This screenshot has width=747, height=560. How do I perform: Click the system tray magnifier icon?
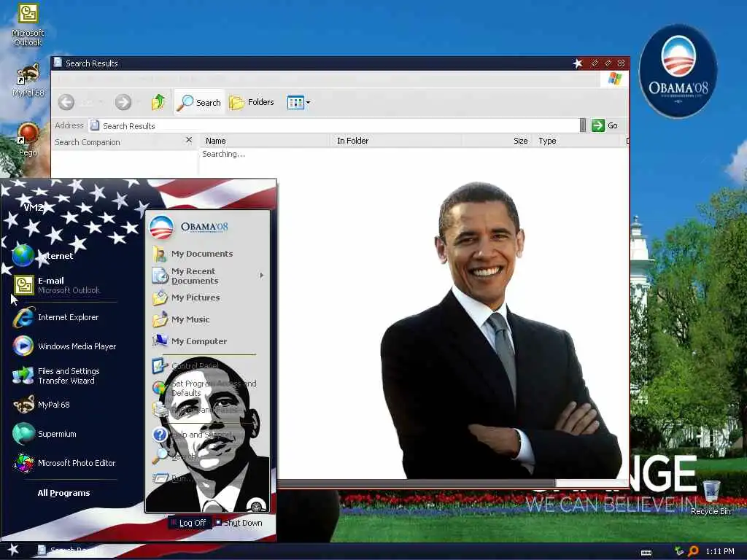tap(693, 551)
